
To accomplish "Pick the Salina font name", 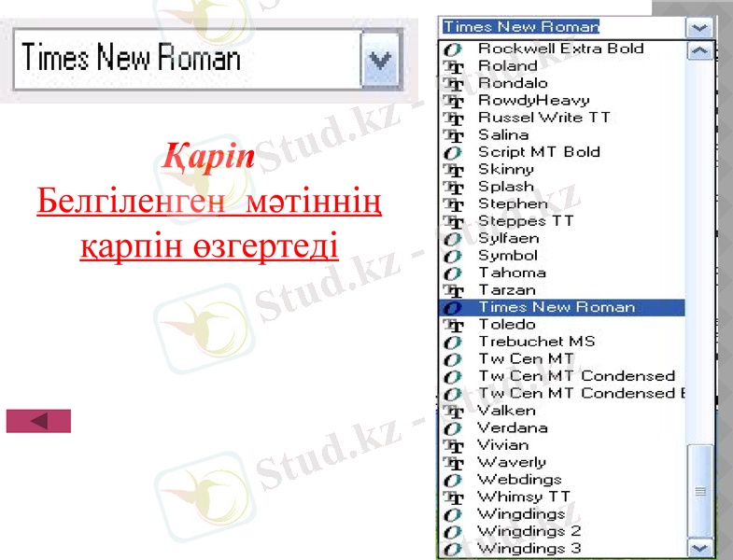I will pos(503,134).
